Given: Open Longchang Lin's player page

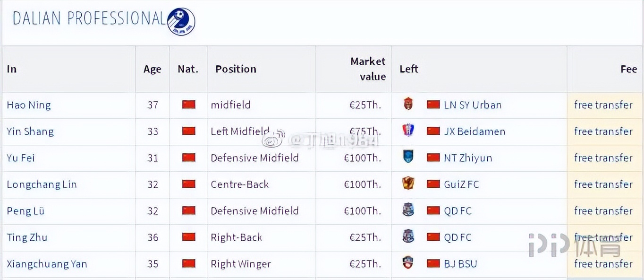Looking at the screenshot, I should [42, 184].
